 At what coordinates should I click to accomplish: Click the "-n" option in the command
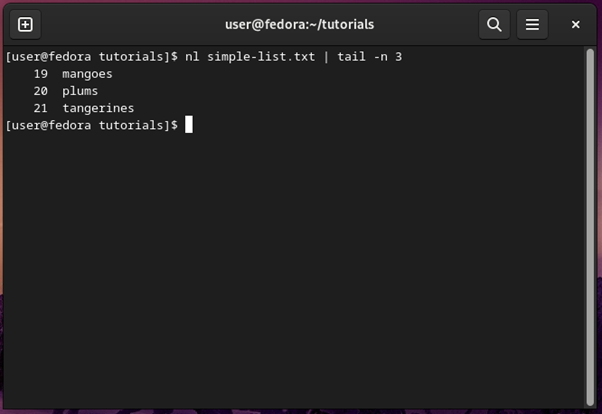[380, 57]
